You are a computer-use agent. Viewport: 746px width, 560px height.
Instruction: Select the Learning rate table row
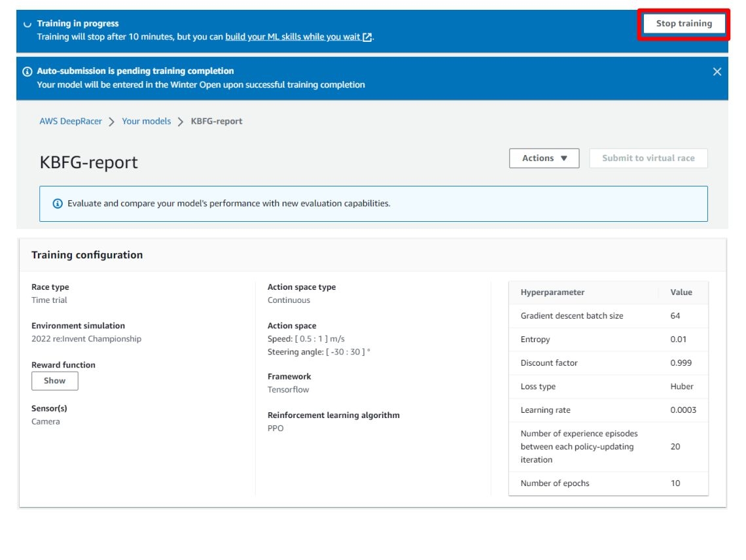(x=608, y=410)
